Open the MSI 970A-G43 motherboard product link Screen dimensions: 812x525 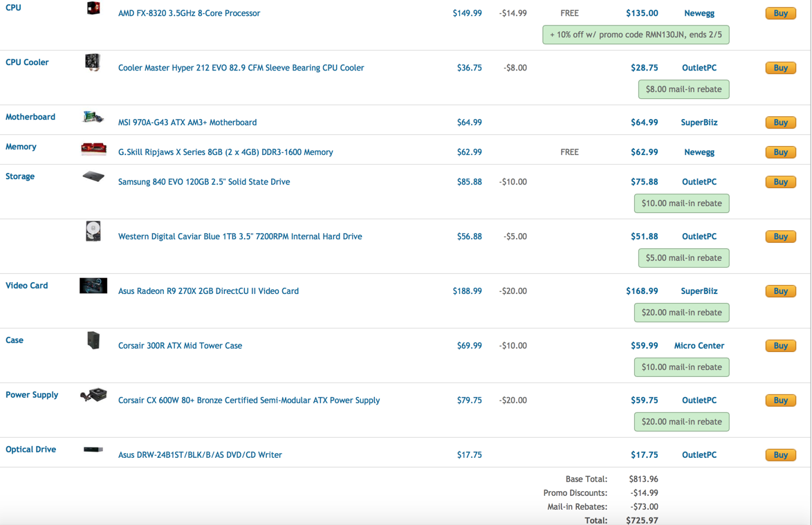coord(187,122)
